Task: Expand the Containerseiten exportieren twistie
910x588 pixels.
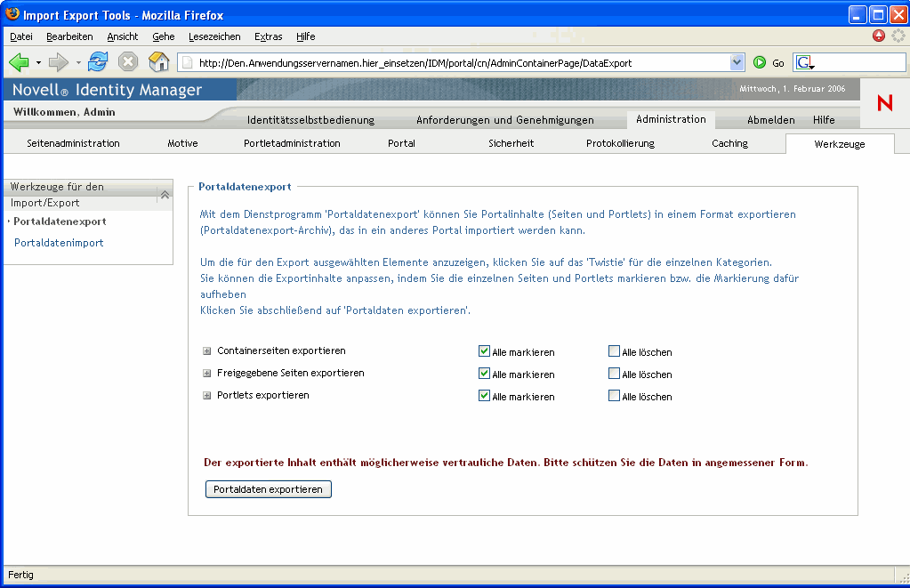Action: click(207, 351)
